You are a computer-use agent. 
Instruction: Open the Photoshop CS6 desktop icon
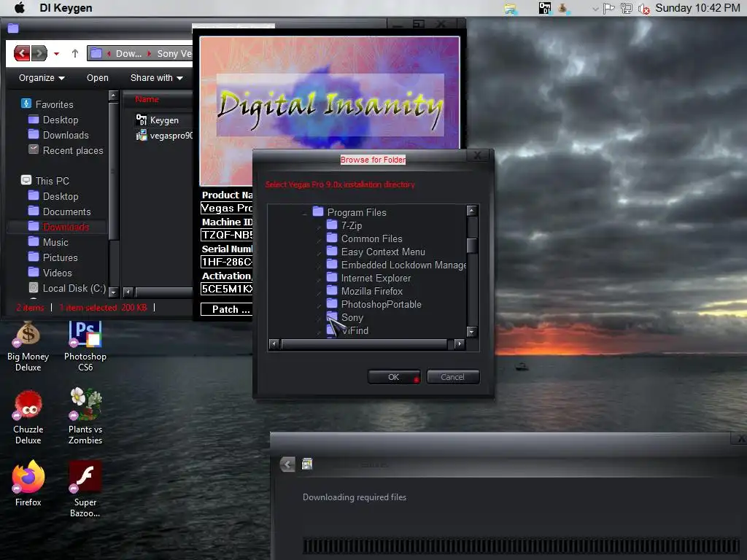click(x=85, y=345)
